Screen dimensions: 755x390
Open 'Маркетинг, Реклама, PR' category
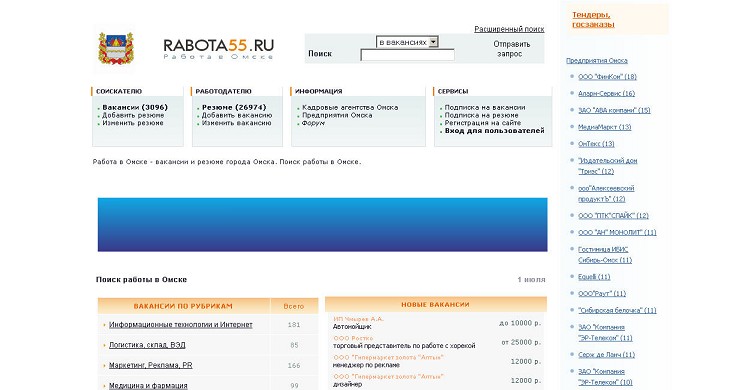point(151,365)
